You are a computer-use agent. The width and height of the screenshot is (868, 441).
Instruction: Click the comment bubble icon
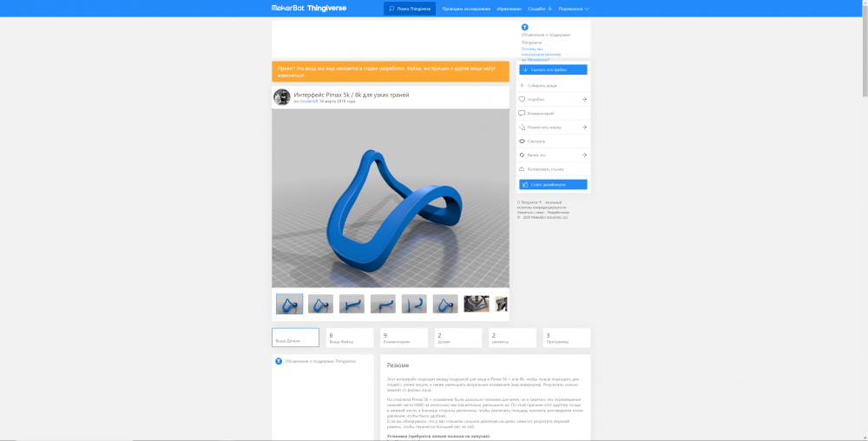522,114
